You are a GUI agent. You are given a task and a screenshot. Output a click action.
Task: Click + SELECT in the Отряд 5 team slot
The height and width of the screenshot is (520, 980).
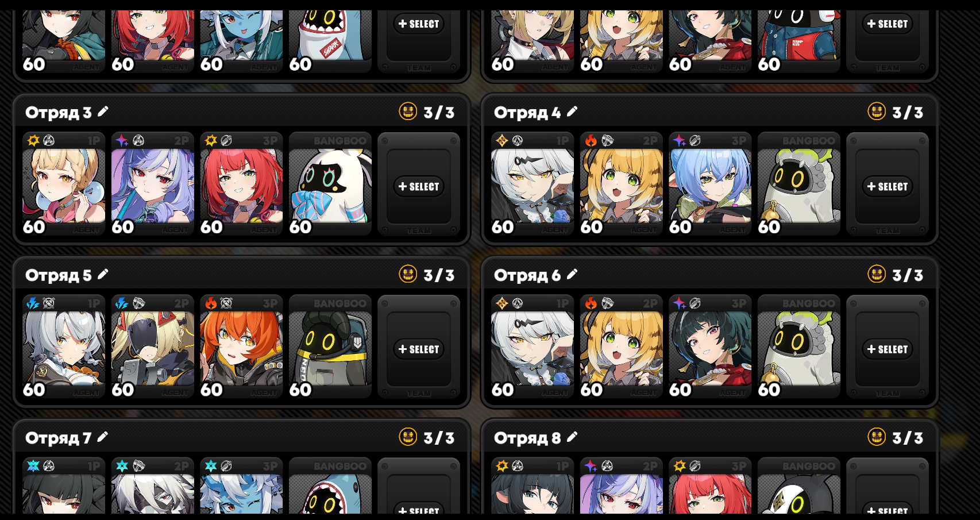coord(419,349)
